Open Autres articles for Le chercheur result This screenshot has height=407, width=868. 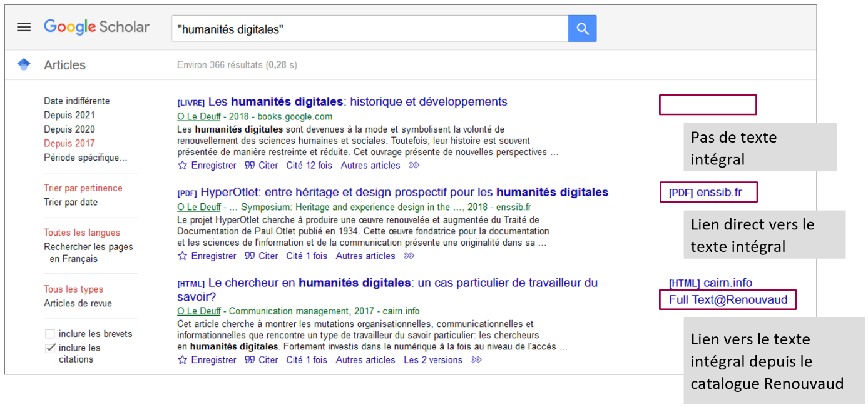click(365, 360)
